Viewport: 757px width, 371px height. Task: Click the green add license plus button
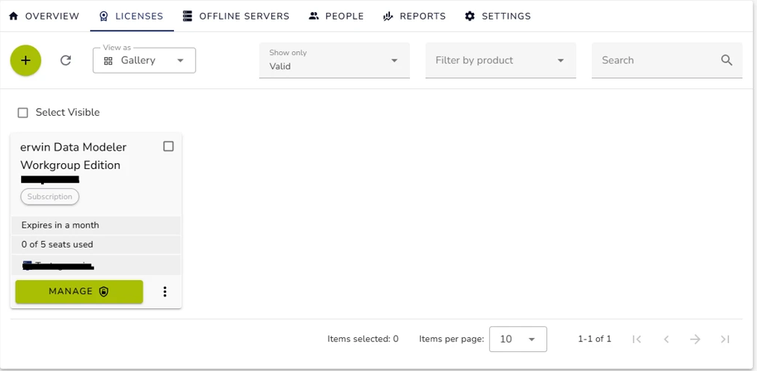(x=26, y=60)
